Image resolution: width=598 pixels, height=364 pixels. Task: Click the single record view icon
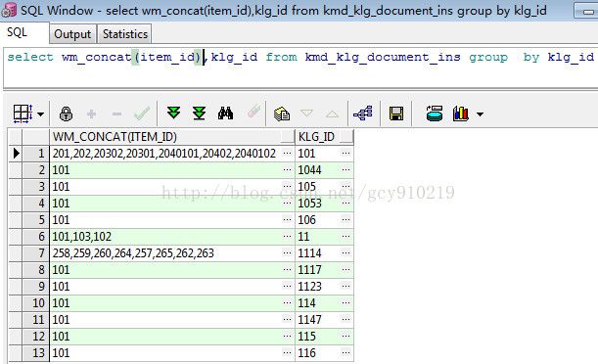pyautogui.click(x=282, y=114)
